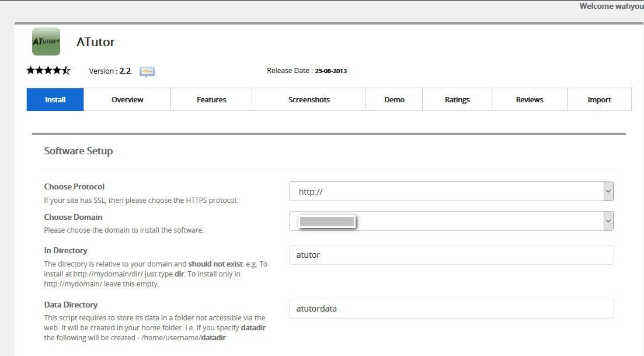Select the active Install tab
The image size is (644, 356).
point(55,99)
